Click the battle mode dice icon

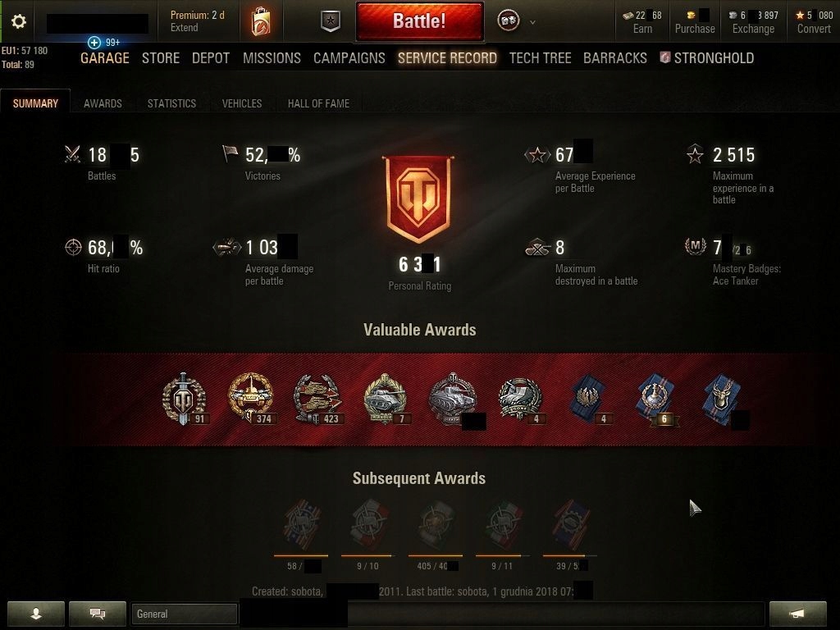click(508, 21)
